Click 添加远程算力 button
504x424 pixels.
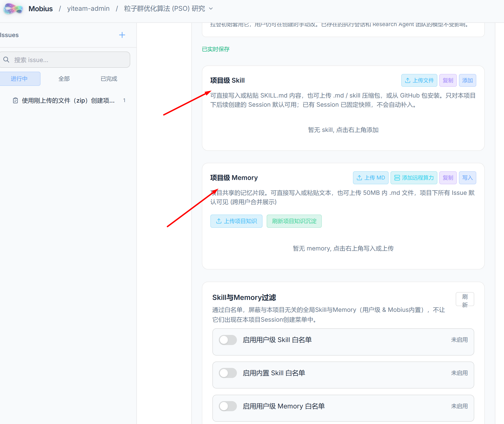point(414,178)
